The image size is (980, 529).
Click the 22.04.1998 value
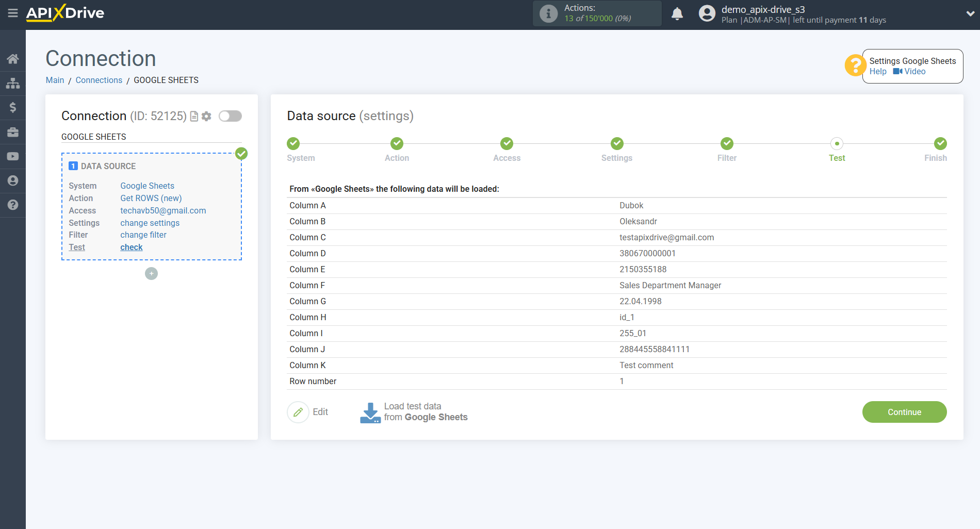pyautogui.click(x=640, y=301)
